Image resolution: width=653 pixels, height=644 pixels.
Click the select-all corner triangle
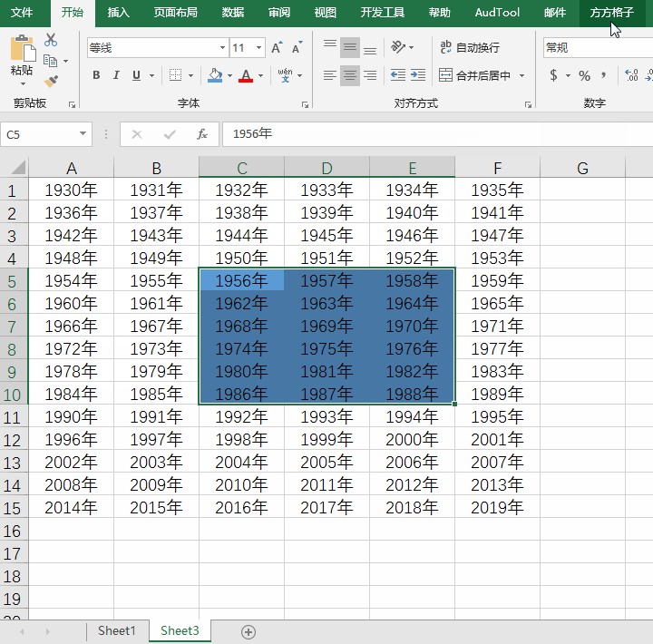click(x=18, y=168)
